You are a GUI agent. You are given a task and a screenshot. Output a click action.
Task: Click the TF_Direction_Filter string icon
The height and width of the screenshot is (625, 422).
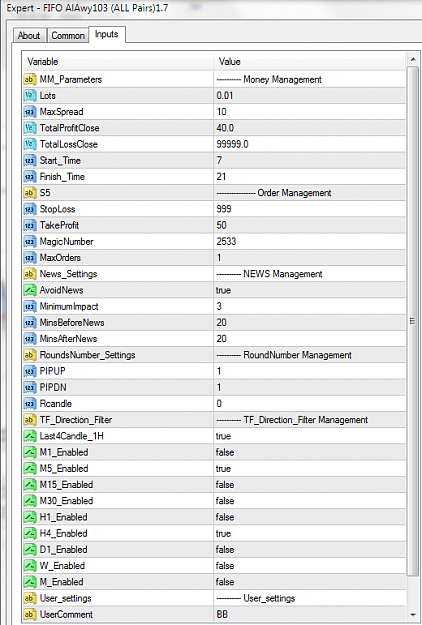[x=30, y=420]
